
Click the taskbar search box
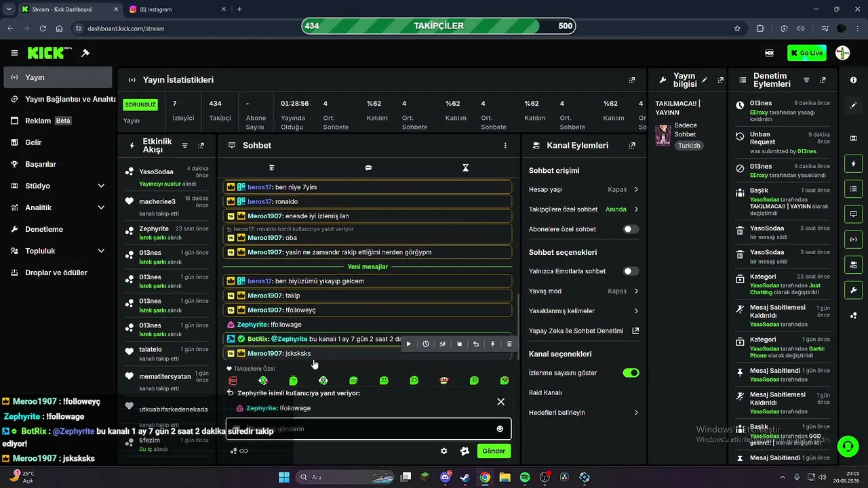tap(345, 477)
